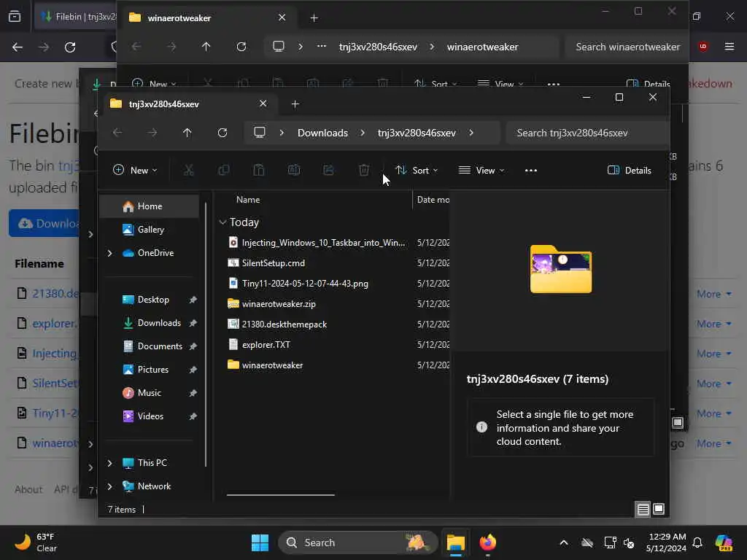Click the folder preview thumbnail in details pane

pos(561,268)
